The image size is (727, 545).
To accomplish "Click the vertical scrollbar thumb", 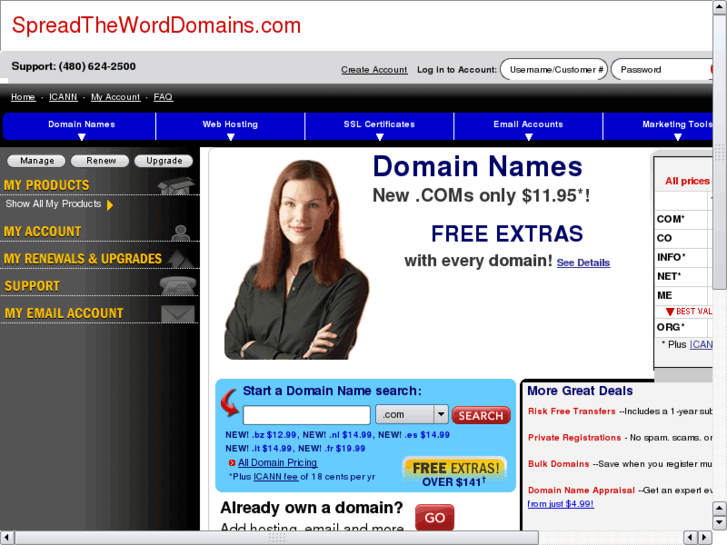I will 720,152.
